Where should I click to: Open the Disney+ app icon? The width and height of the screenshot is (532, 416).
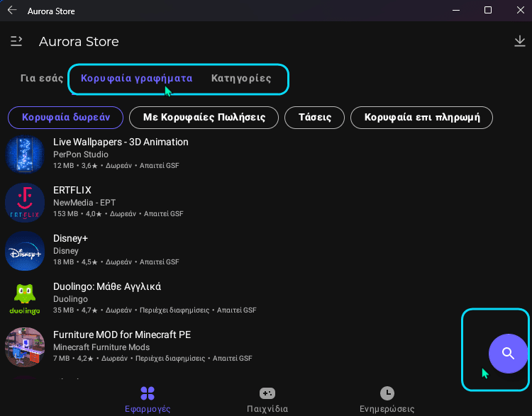click(x=25, y=251)
